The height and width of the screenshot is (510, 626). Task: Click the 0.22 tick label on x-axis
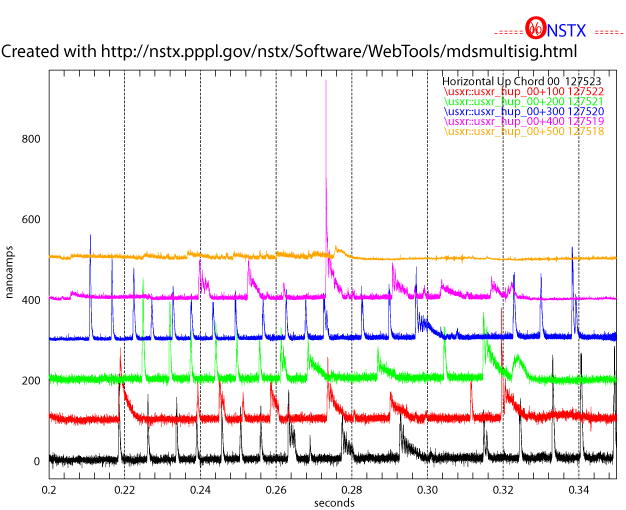(124, 490)
